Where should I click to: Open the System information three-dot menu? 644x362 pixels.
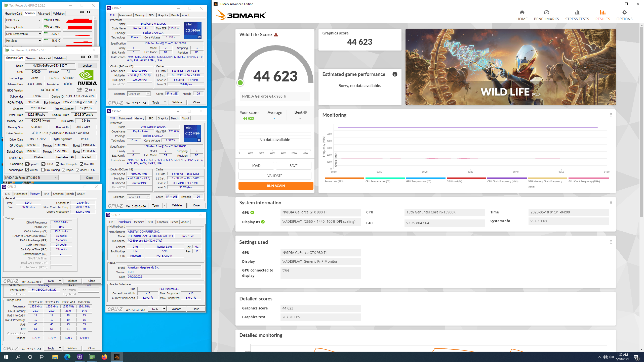click(611, 203)
